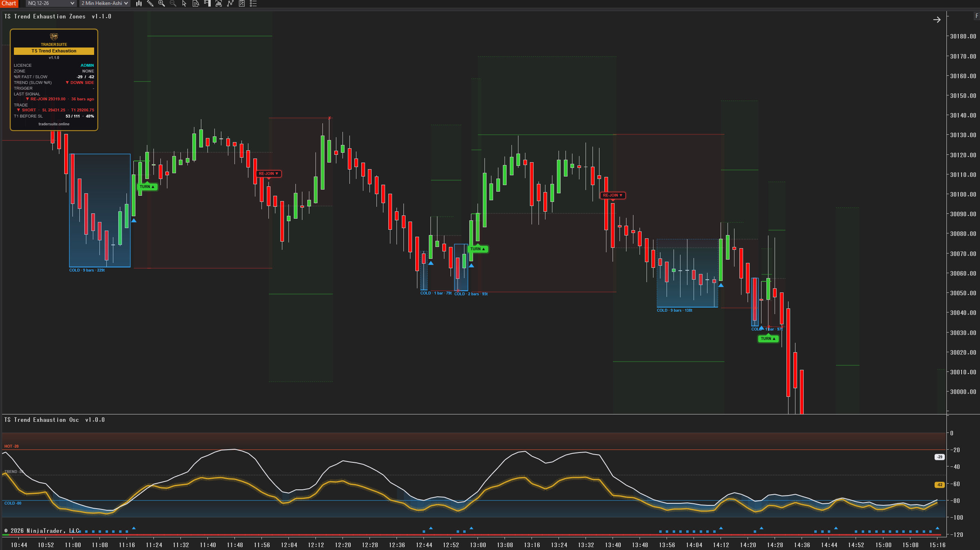Screen dimensions: 980x550
Task: Click the 14:28 TURN signal marker
Action: 768,339
